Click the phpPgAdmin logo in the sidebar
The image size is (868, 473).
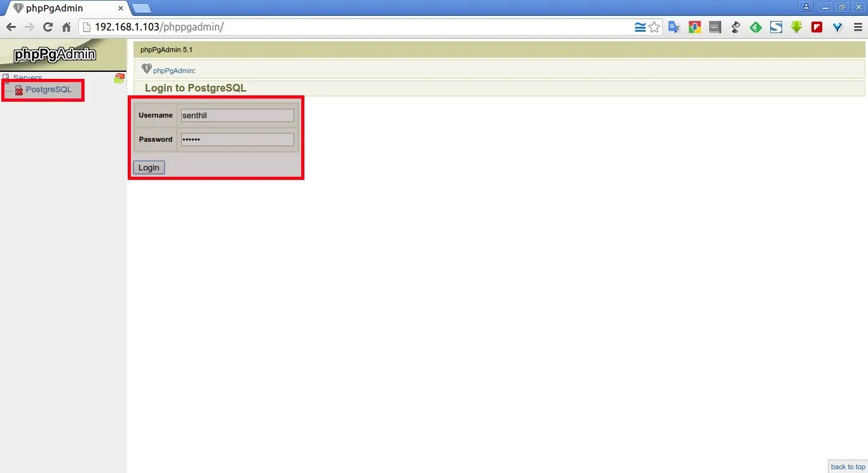click(x=55, y=55)
